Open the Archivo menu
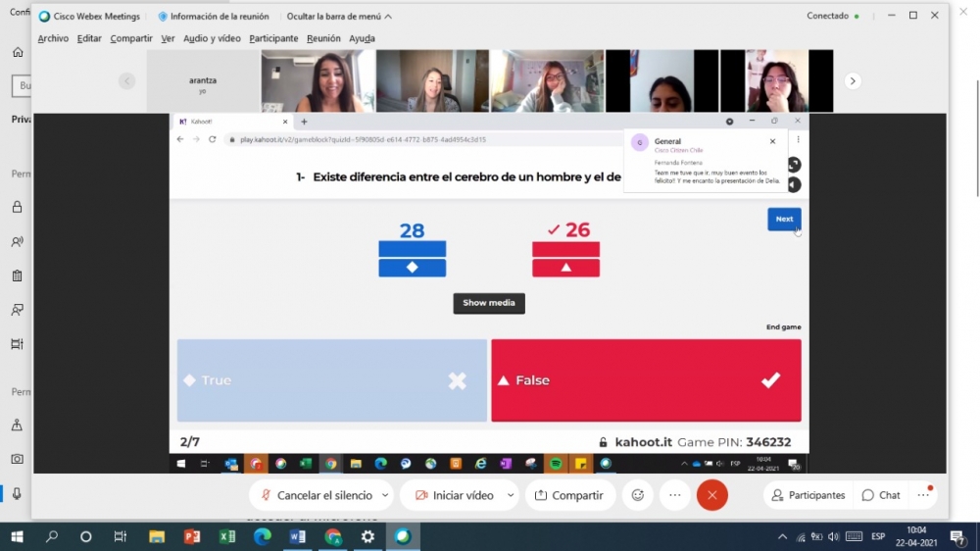Screen dimensions: 980x551 (x=53, y=38)
